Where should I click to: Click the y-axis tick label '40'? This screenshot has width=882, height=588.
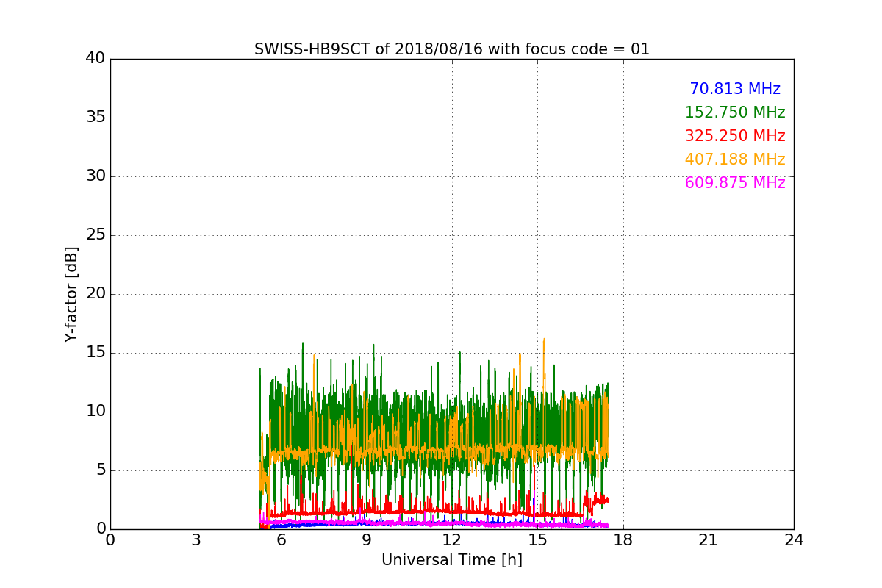pyautogui.click(x=96, y=59)
